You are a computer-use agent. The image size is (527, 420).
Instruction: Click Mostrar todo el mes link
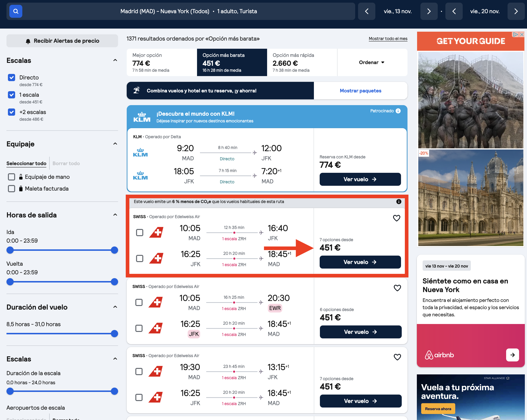coord(388,39)
